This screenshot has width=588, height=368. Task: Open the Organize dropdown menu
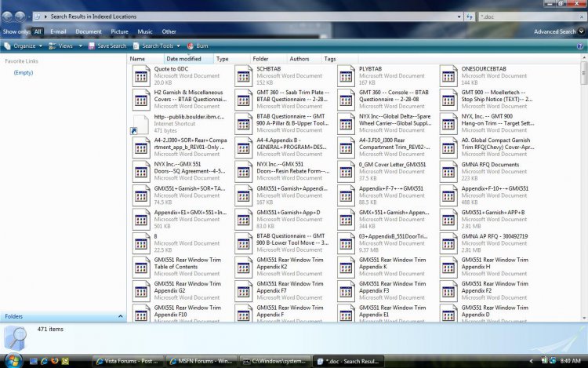[x=24, y=46]
